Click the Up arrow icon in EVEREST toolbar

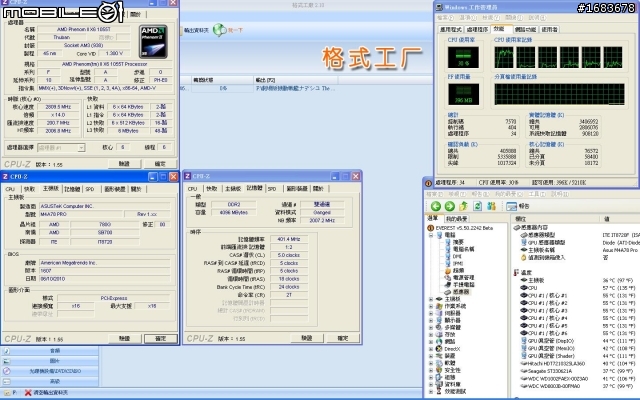463,206
